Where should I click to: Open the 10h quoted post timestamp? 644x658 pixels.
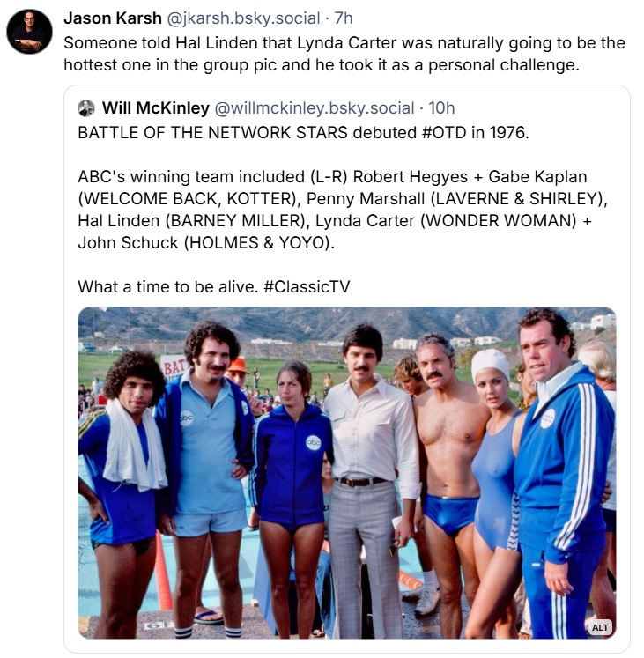coord(441,107)
